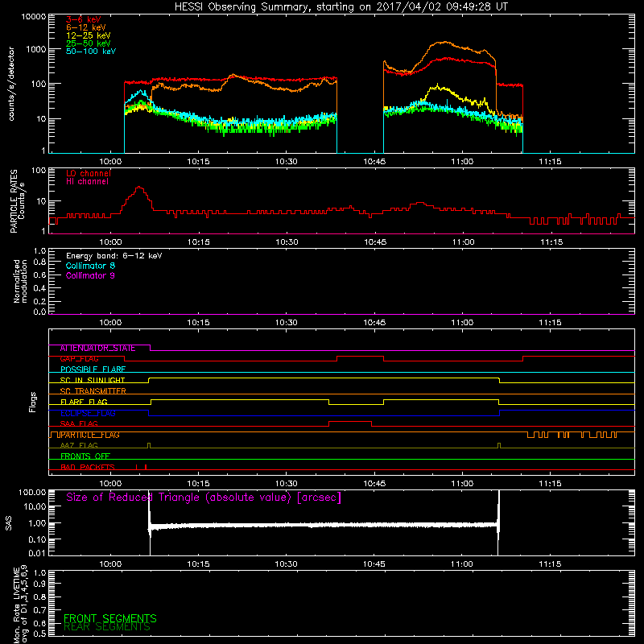
Task: Click the 10000 tick value on count-rate axis
Action: click(x=34, y=17)
